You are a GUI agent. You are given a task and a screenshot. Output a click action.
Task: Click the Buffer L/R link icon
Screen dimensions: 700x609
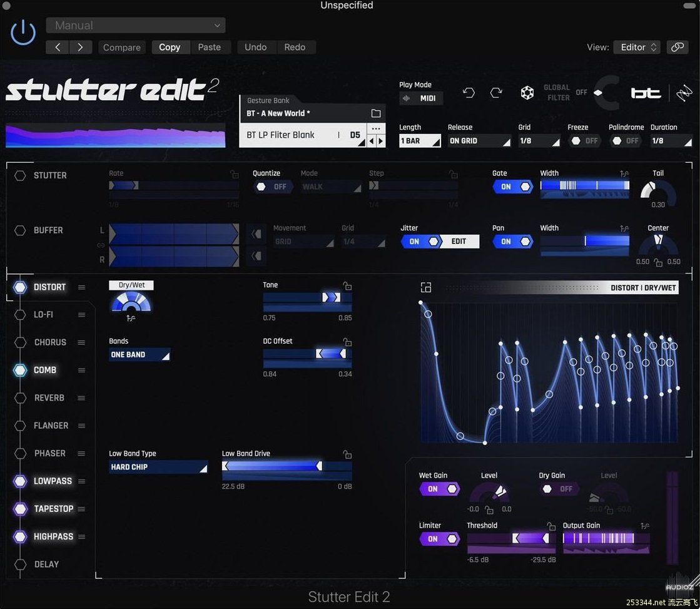click(x=101, y=245)
